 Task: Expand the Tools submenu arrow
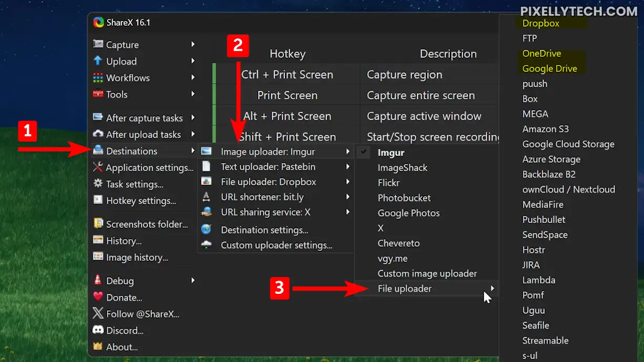193,94
